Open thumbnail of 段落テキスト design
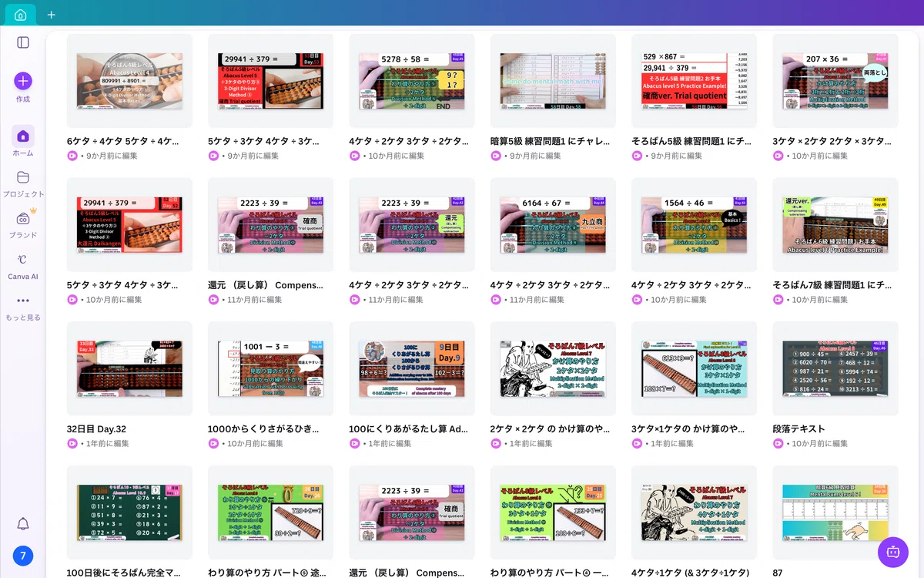This screenshot has width=924, height=578. point(835,368)
